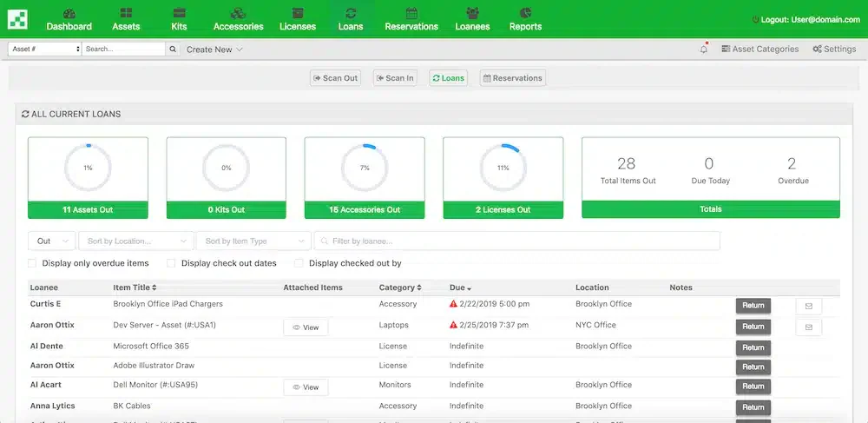
Task: Click the Settings gears icon
Action: (x=817, y=49)
